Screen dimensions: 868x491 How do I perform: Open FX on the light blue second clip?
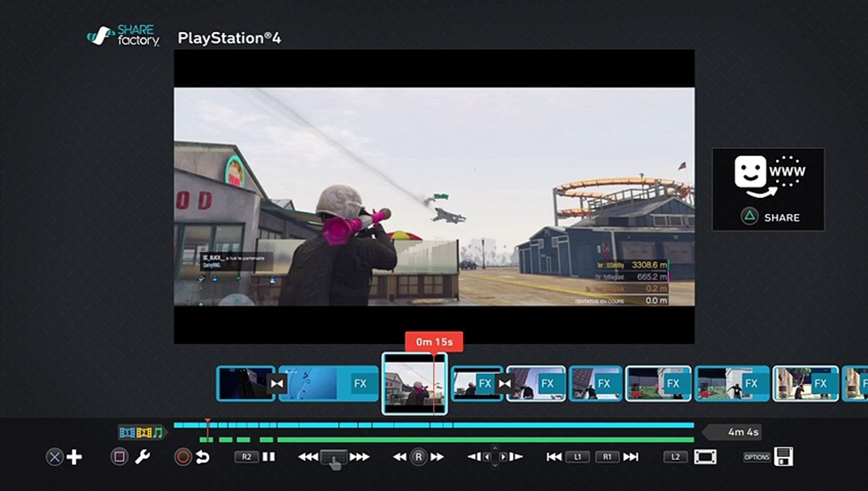[x=360, y=383]
